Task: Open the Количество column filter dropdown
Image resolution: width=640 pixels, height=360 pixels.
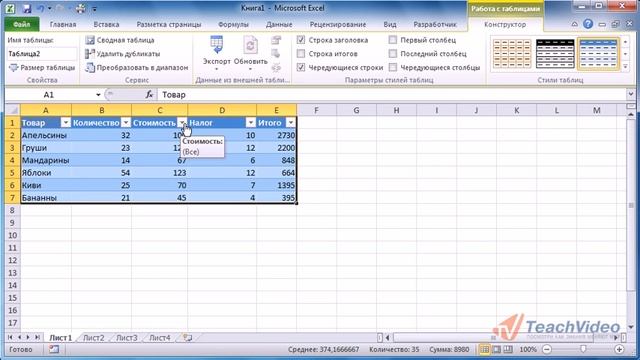Action: [x=126, y=122]
